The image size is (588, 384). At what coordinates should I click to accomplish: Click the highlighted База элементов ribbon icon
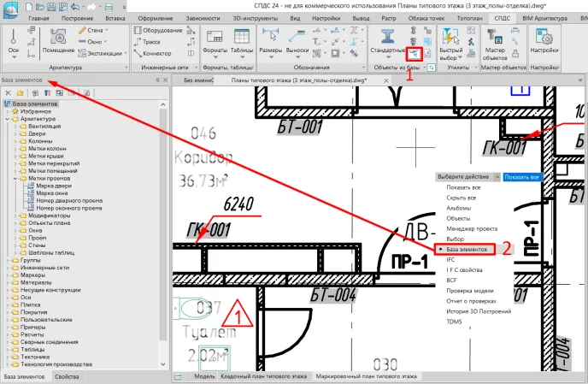click(x=412, y=54)
